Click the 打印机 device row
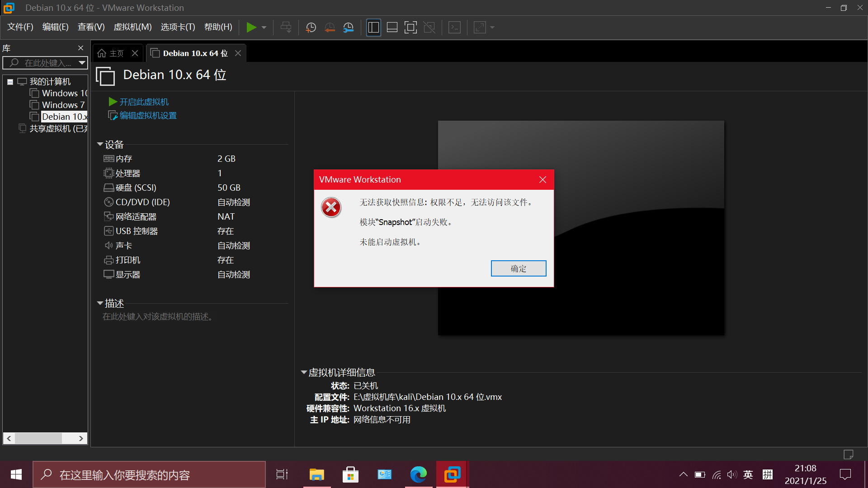868x488 pixels. click(195, 260)
